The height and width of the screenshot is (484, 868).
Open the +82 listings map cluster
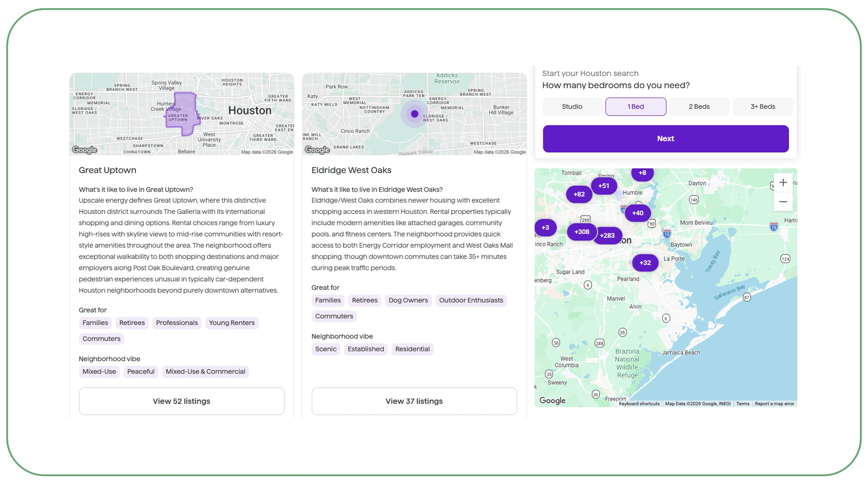[x=579, y=194]
